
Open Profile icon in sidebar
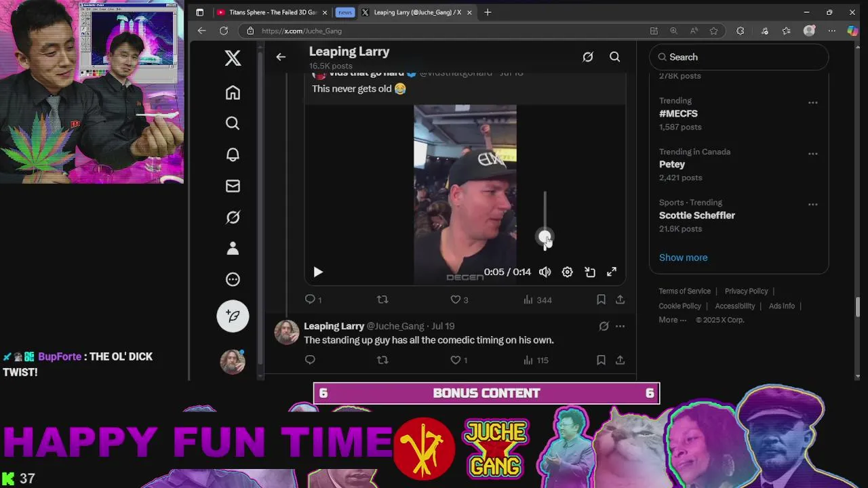click(x=233, y=248)
